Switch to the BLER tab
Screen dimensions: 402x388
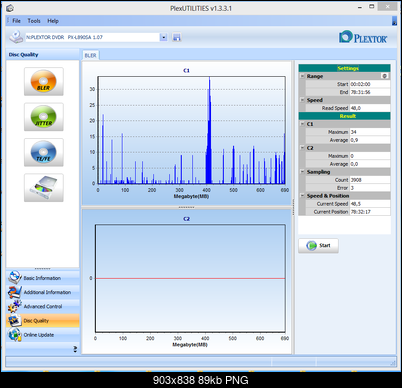pos(90,55)
